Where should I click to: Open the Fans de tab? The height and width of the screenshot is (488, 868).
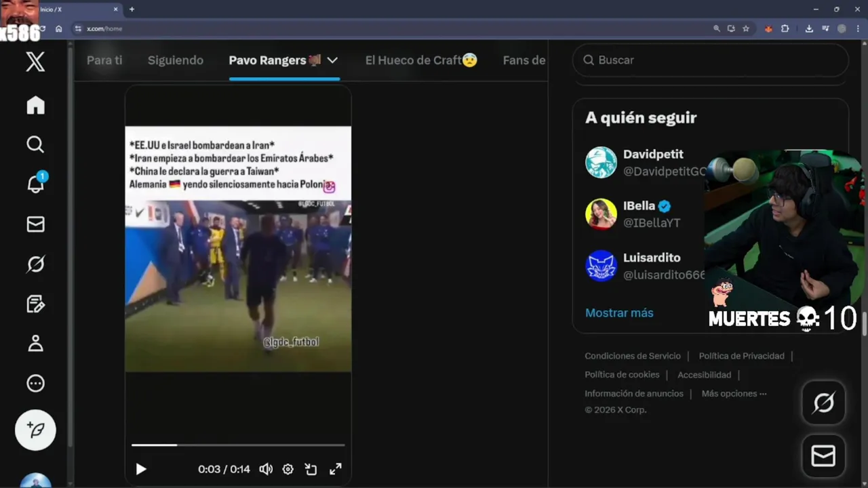[524, 60]
